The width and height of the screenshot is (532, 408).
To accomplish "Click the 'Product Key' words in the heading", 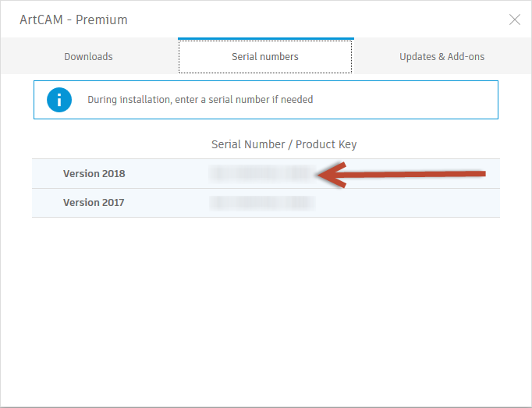I will 326,144.
